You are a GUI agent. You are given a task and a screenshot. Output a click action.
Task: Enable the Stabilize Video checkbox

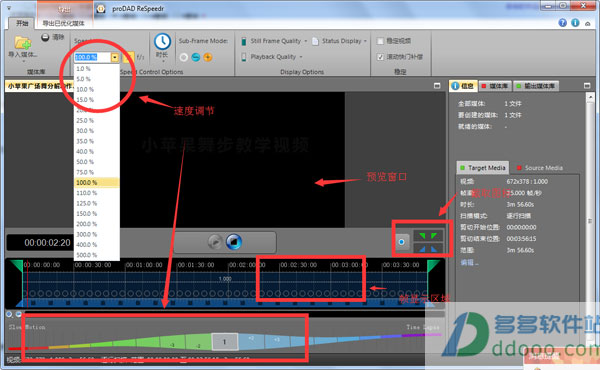point(380,41)
